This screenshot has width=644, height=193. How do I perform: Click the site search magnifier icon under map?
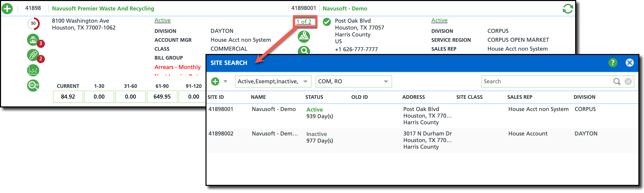tap(304, 50)
